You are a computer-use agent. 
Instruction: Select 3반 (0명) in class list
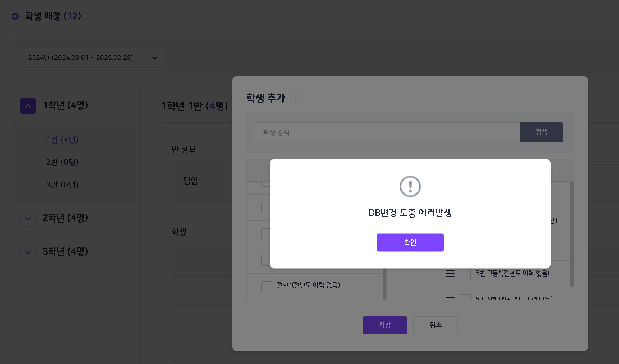pyautogui.click(x=62, y=185)
